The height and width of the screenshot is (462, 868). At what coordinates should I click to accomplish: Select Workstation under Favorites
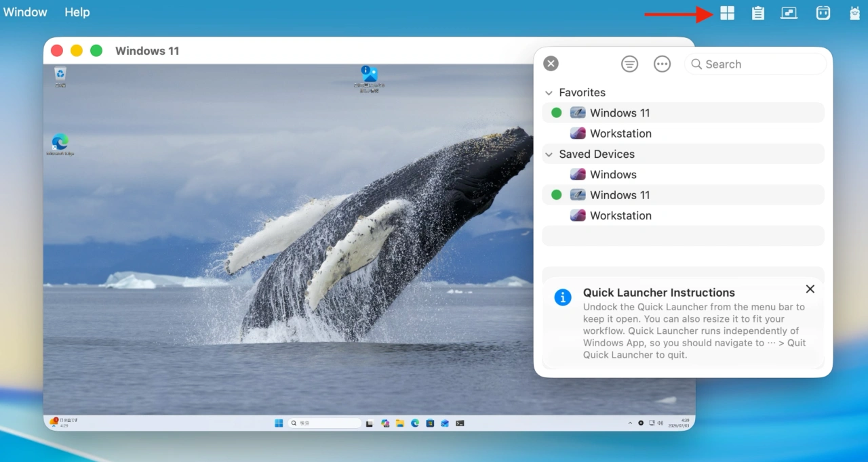[x=683, y=133]
